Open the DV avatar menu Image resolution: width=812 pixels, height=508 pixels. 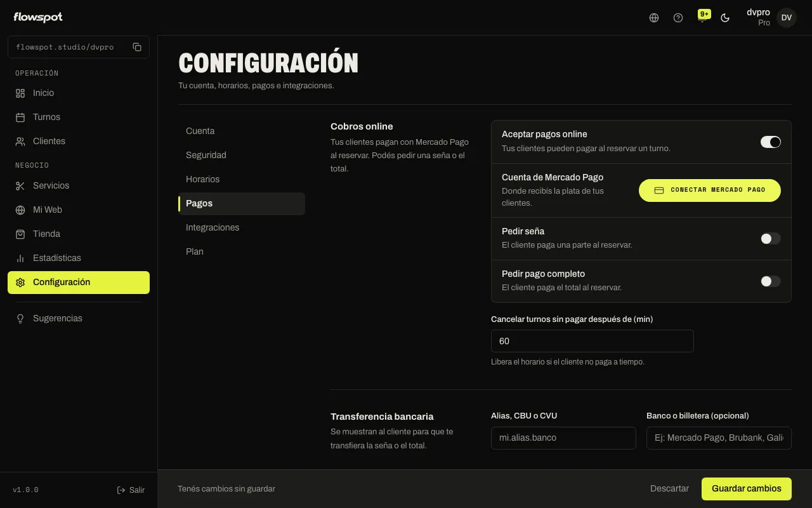[x=787, y=18]
